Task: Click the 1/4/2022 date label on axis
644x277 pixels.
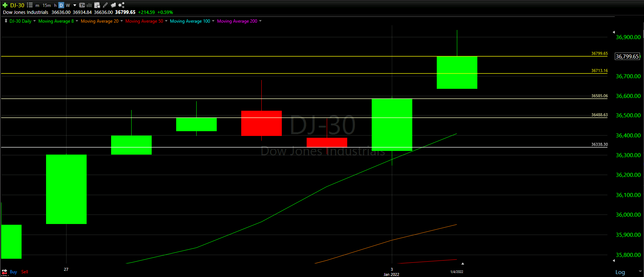Action: pyautogui.click(x=457, y=272)
